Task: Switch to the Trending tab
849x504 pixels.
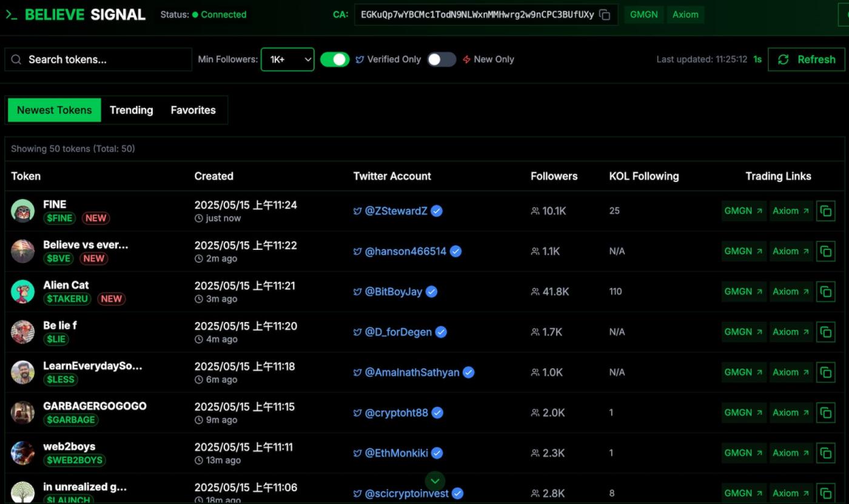Action: point(131,110)
